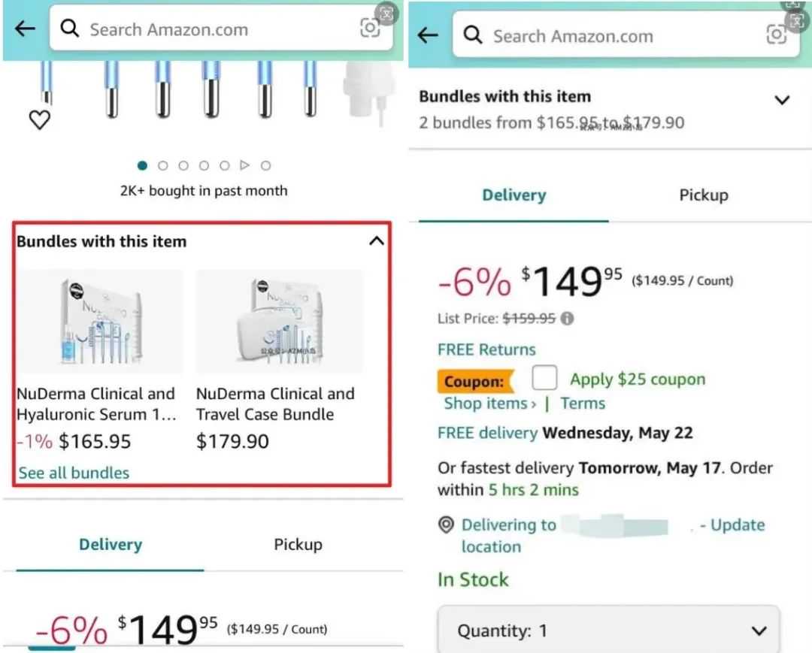
Task: Tap the back arrow in right screenshot
Action: (428, 35)
